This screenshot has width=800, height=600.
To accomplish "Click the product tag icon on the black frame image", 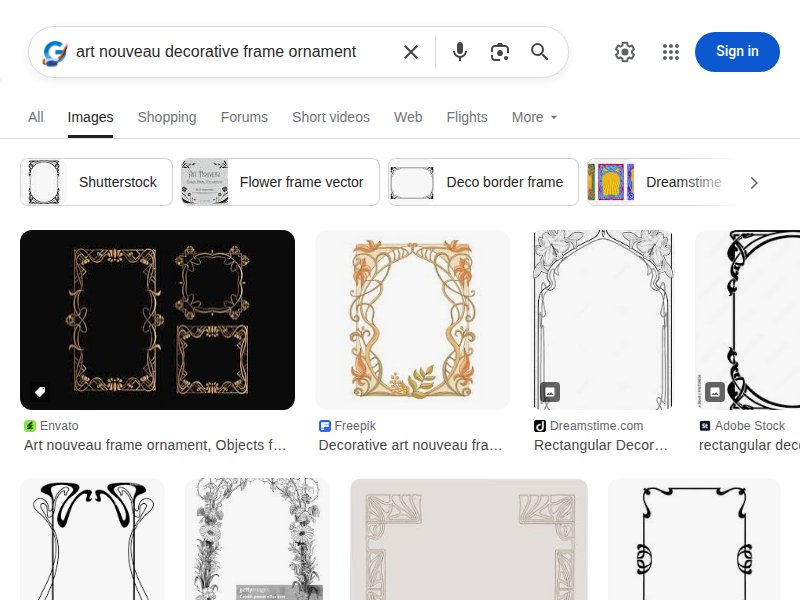I will (41, 391).
